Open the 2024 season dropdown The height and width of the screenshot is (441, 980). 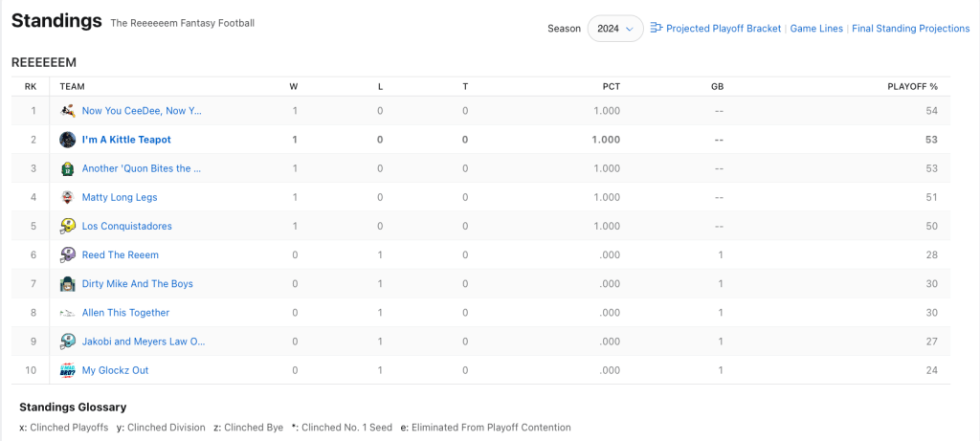pos(614,29)
